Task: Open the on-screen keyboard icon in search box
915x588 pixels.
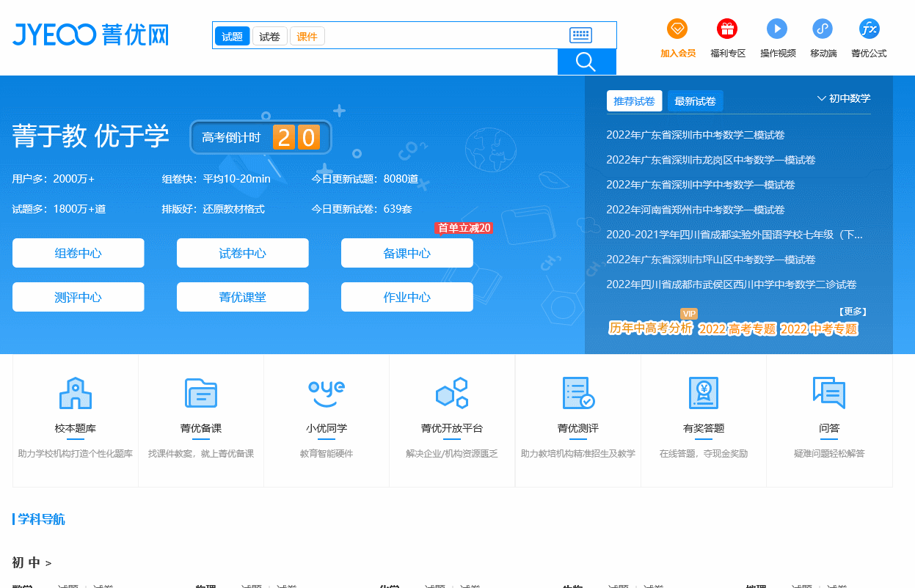Action: (x=580, y=35)
